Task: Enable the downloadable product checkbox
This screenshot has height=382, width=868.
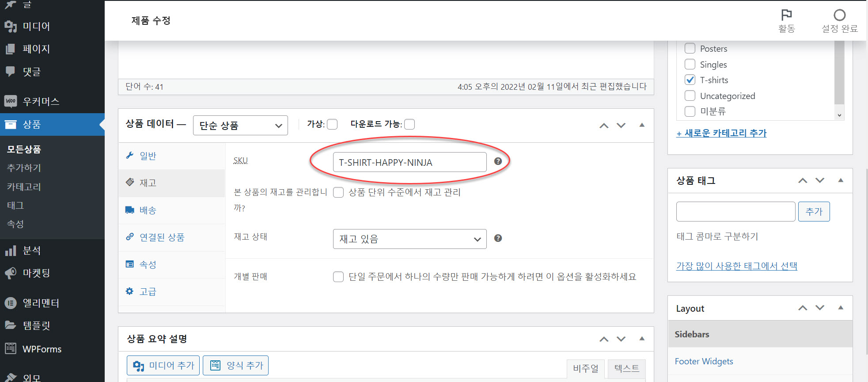Action: [409, 124]
